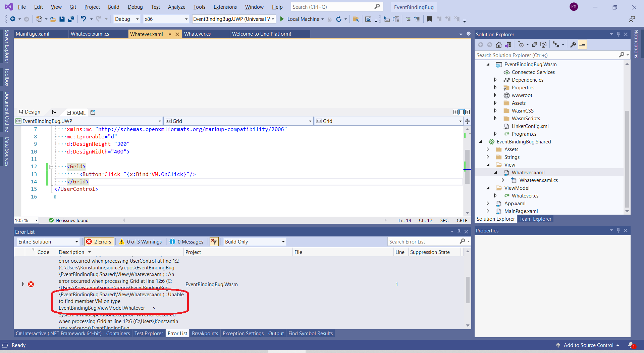Open the 105% editor zoom control
The width and height of the screenshot is (644, 353).
coord(26,220)
